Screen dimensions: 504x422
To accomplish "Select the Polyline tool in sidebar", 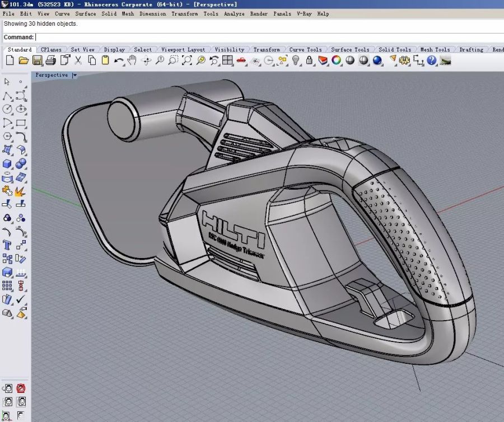I will (7, 96).
